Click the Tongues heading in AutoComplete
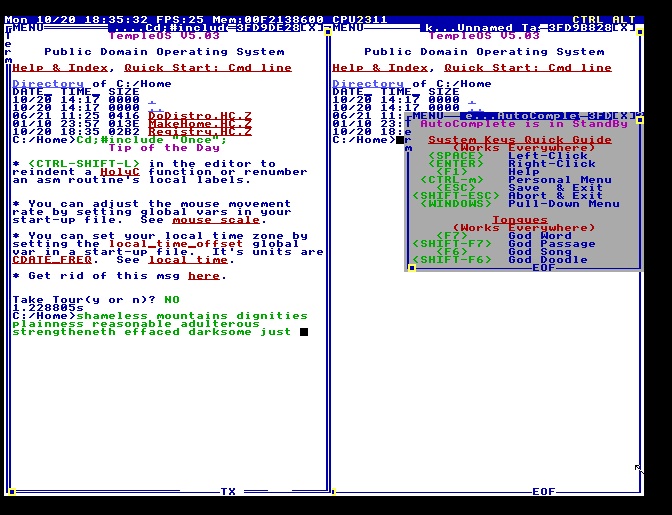672x515 pixels. pos(520,220)
